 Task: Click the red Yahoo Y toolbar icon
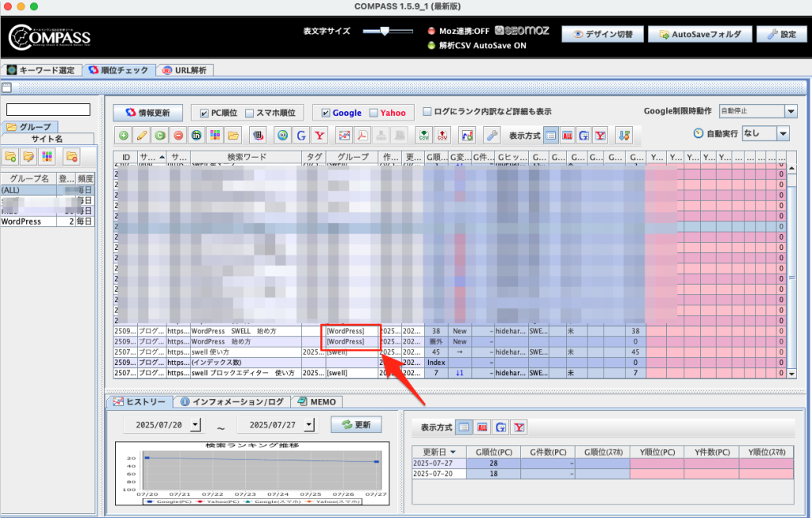click(x=320, y=135)
